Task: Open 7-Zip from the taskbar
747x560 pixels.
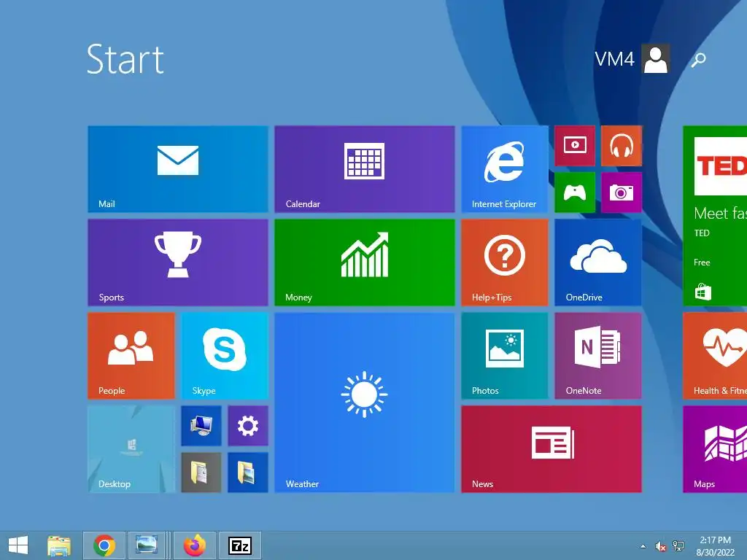Action: coord(239,545)
